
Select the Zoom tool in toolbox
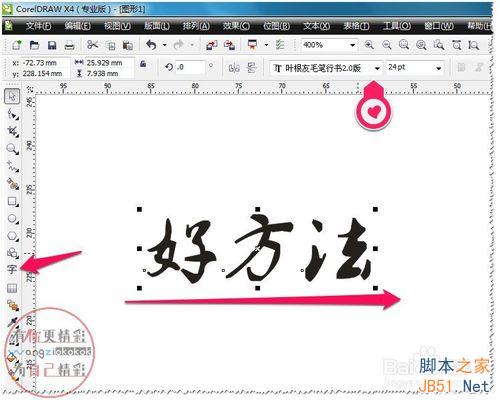point(13,149)
